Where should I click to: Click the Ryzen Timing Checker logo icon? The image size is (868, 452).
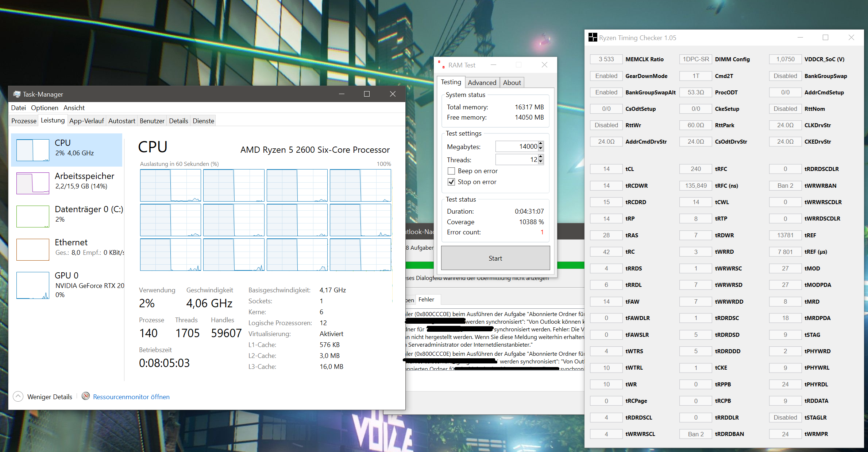593,38
